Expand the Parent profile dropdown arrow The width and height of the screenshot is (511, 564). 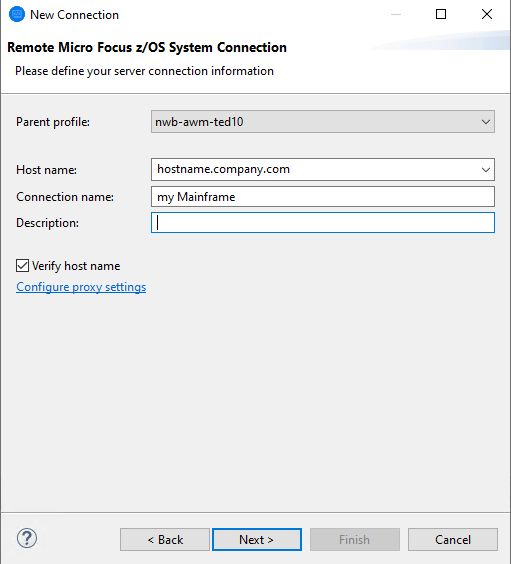coord(486,122)
